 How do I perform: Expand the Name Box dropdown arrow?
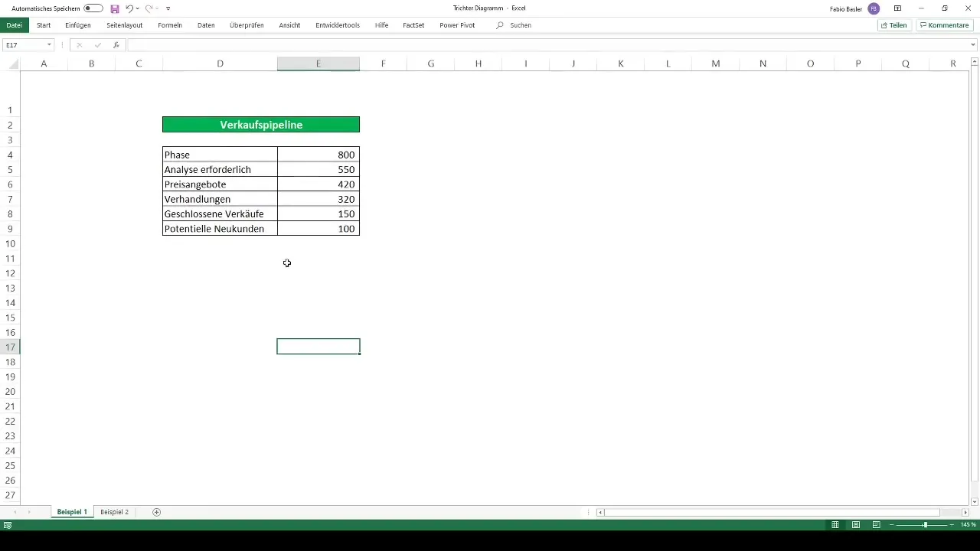click(x=49, y=45)
